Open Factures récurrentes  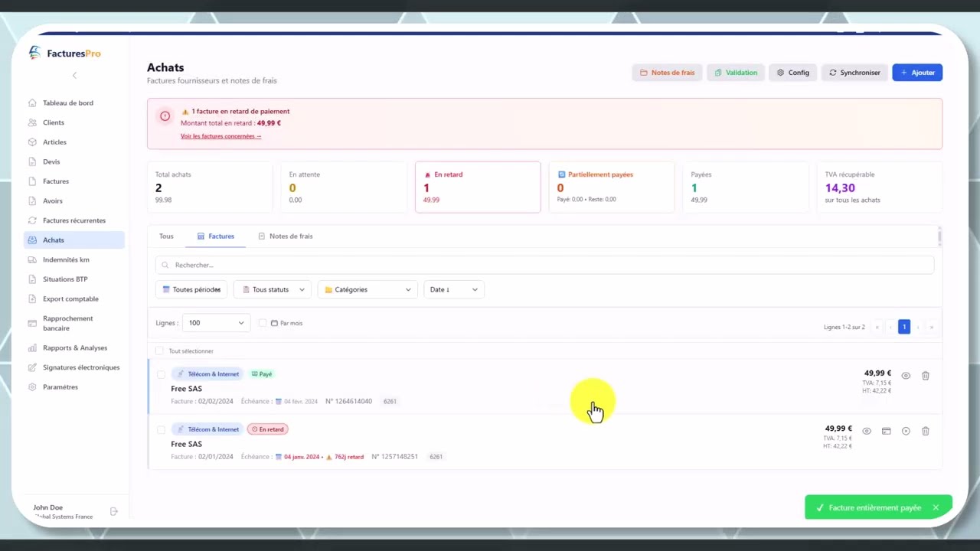click(x=74, y=220)
